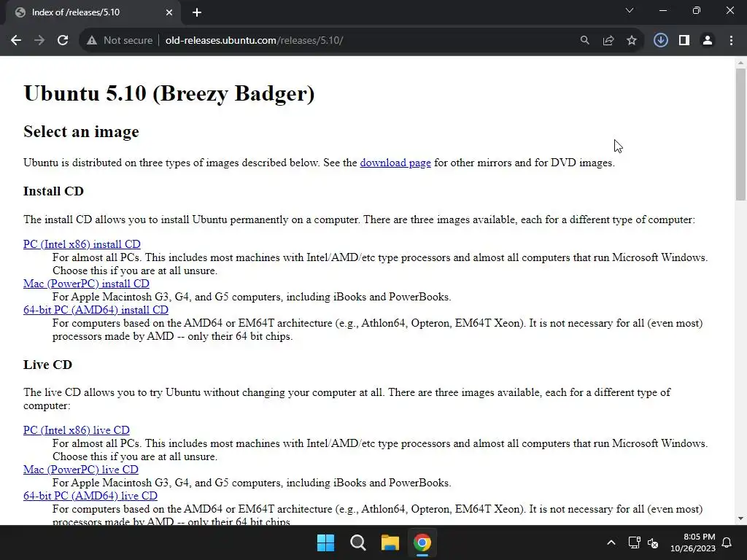
Task: Open Mac (PowerPC) install CD link
Action: coord(86,284)
